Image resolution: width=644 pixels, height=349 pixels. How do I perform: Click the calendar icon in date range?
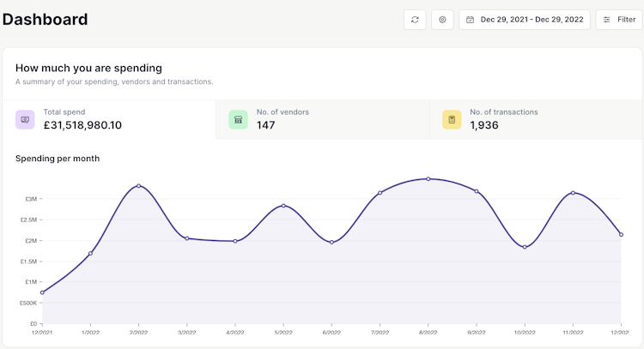471,20
